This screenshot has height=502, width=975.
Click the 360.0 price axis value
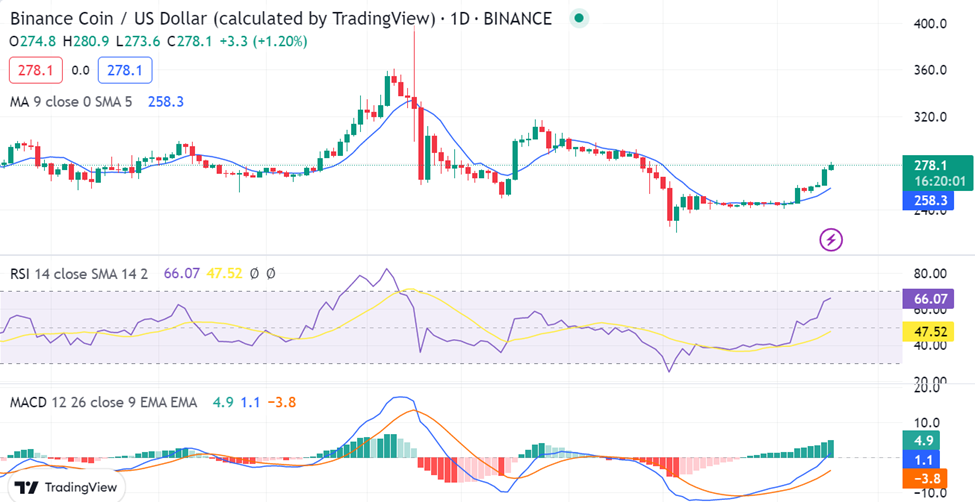[930, 70]
